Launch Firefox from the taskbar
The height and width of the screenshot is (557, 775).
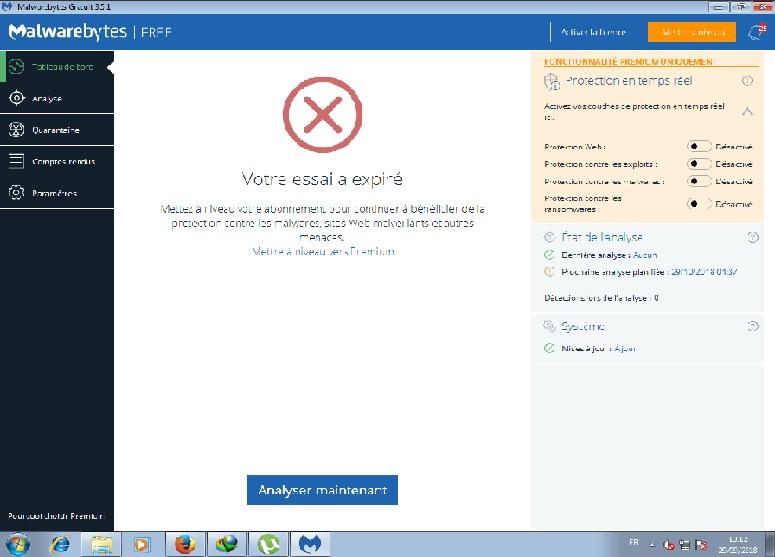[x=185, y=545]
